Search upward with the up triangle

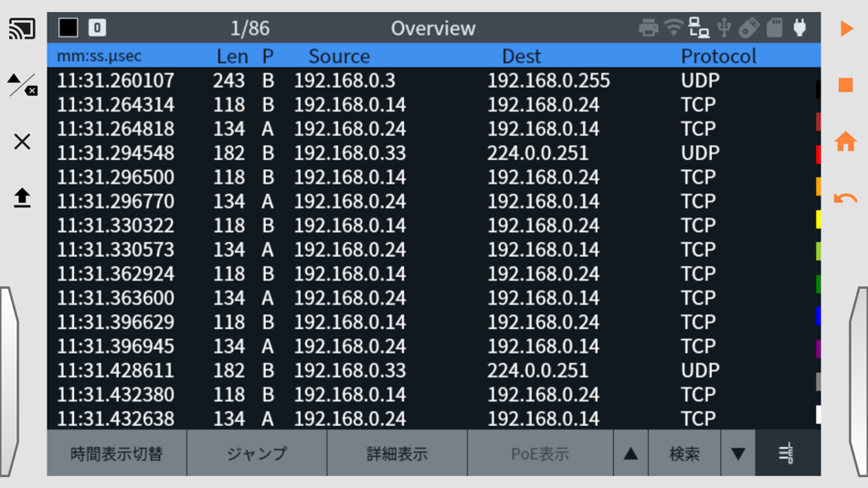coord(630,453)
